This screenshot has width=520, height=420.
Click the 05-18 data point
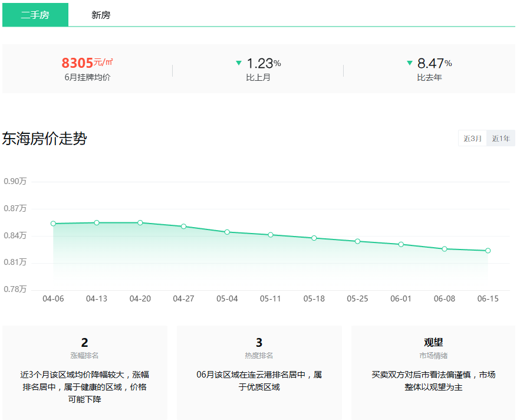[x=314, y=238]
